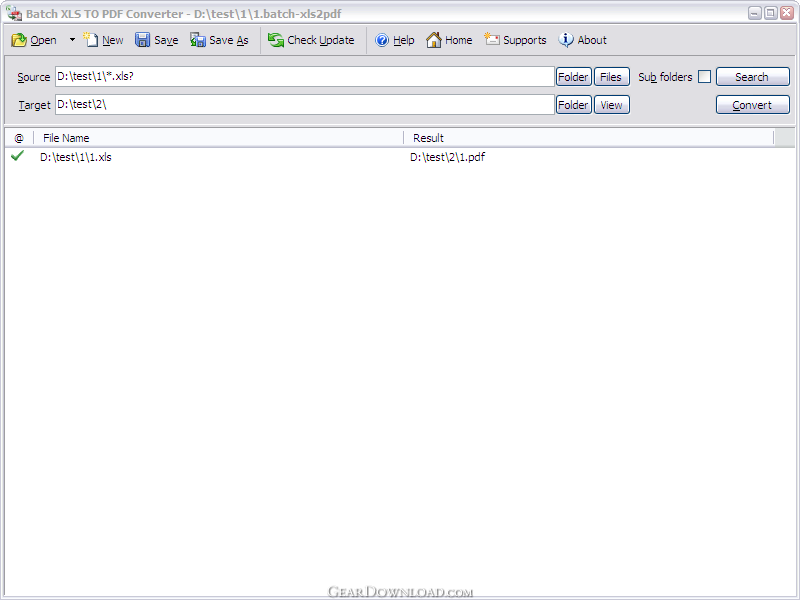The height and width of the screenshot is (600, 800).
Task: Click inside the Source path field
Action: click(x=300, y=77)
